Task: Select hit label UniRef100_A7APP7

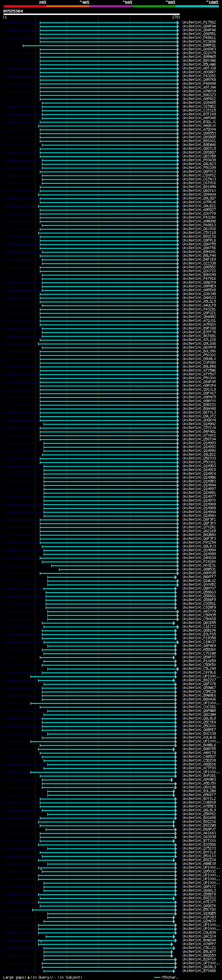Action: [x=199, y=944]
